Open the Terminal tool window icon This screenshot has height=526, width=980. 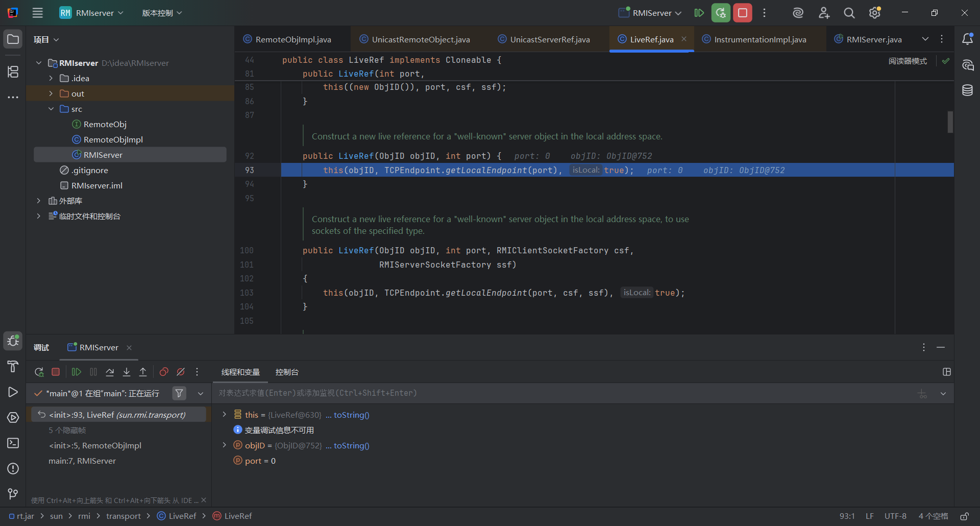point(13,443)
